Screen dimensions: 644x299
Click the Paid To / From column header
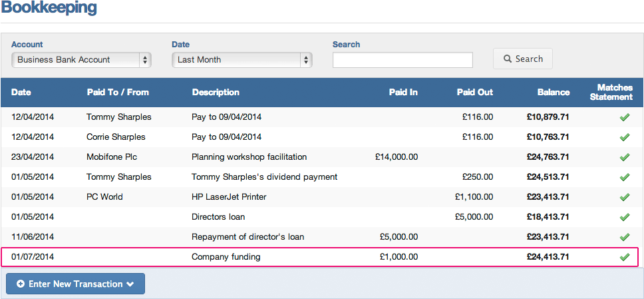[x=118, y=93]
